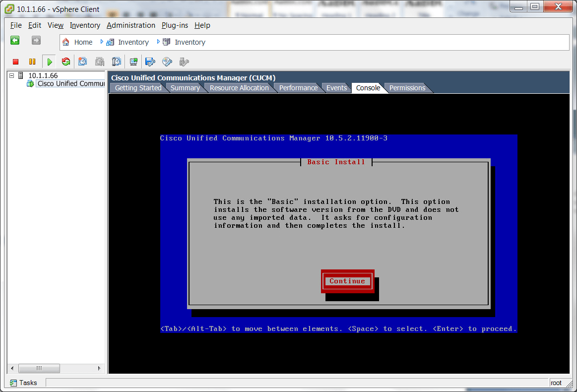The width and height of the screenshot is (577, 392).
Task: Click the Home house icon in the address bar
Action: 66,42
